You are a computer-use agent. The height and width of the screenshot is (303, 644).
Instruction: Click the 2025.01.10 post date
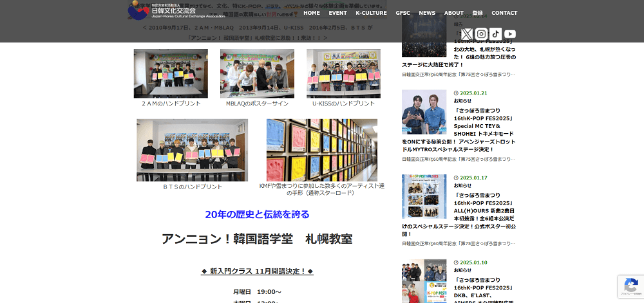tap(473, 262)
